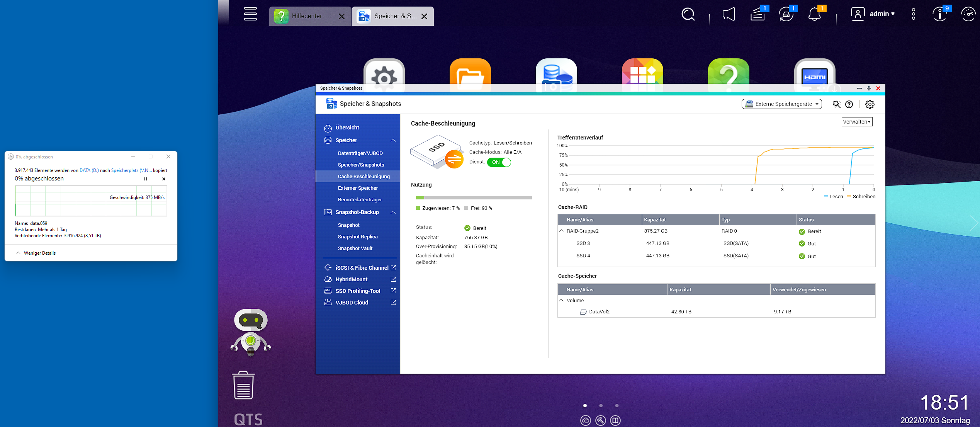980x427 pixels.
Task: Collapse the RAID-Gruppe2 row
Action: click(562, 231)
